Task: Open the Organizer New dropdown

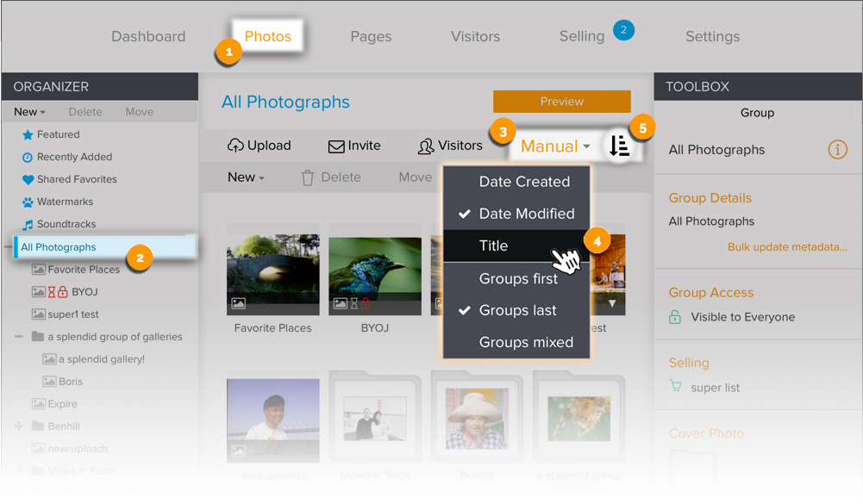Action: pos(29,112)
